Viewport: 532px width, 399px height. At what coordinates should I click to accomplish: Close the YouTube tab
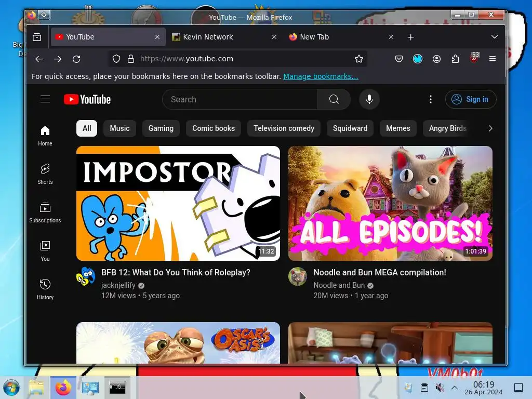click(x=157, y=37)
